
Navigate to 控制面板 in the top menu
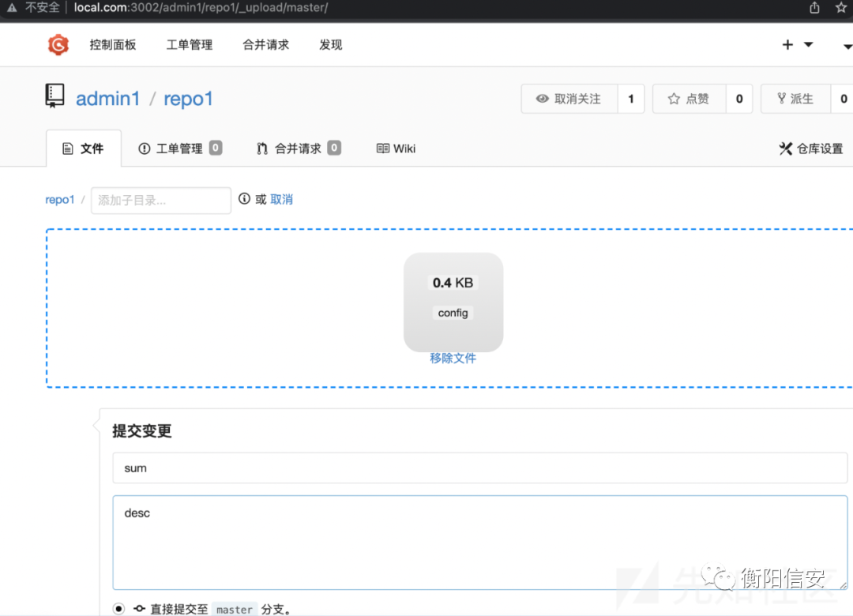tap(112, 45)
